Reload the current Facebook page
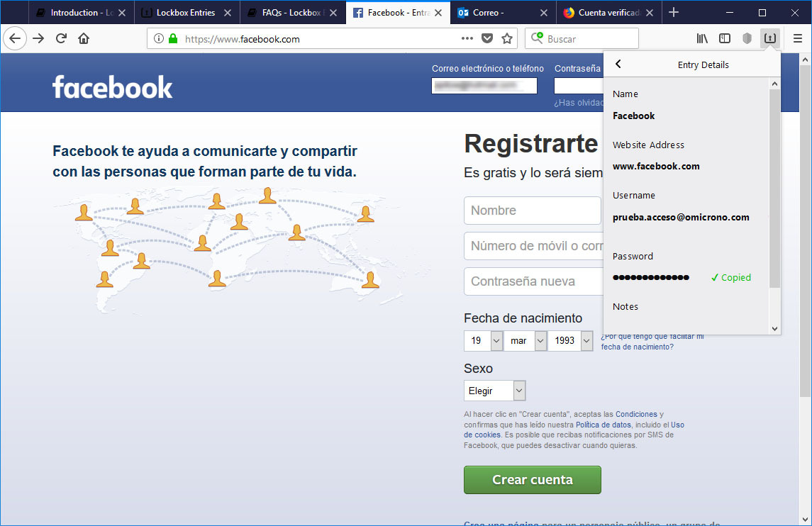812x526 pixels. 61,38
